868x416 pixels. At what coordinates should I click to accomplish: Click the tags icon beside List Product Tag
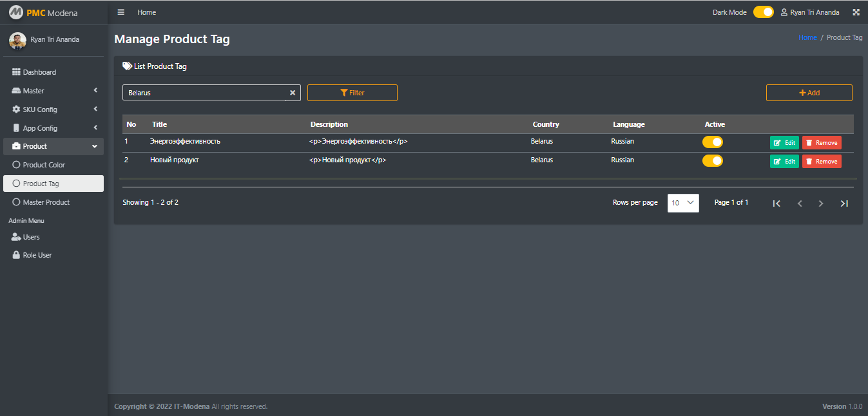(x=128, y=66)
